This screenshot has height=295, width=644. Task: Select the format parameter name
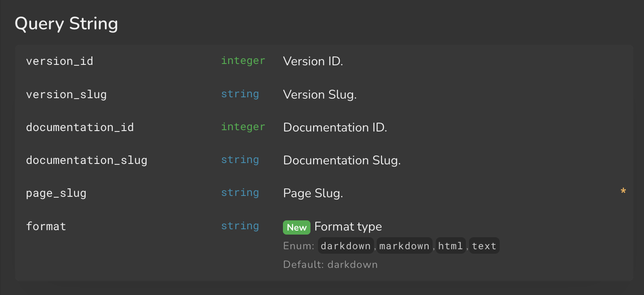[46, 226]
